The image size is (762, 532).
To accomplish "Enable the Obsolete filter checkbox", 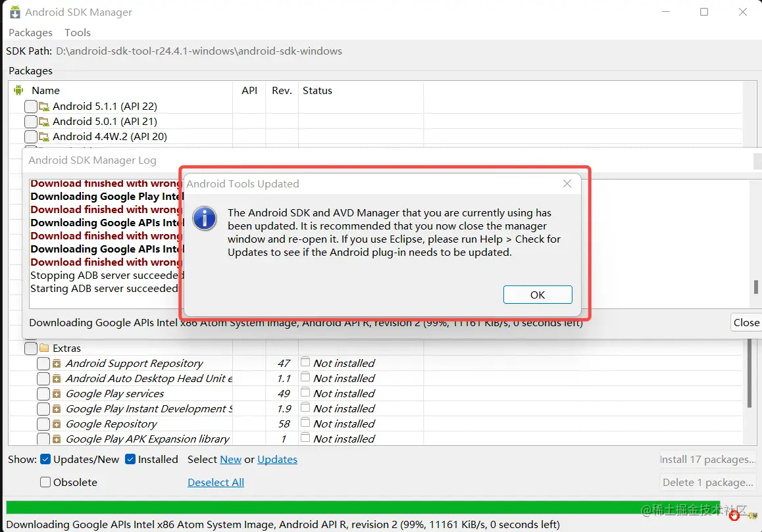I will tap(45, 482).
